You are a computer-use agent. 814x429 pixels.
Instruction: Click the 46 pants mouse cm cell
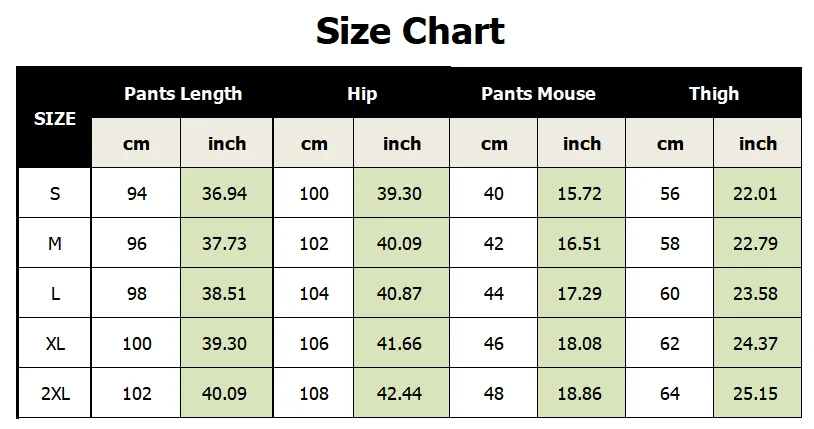click(494, 343)
